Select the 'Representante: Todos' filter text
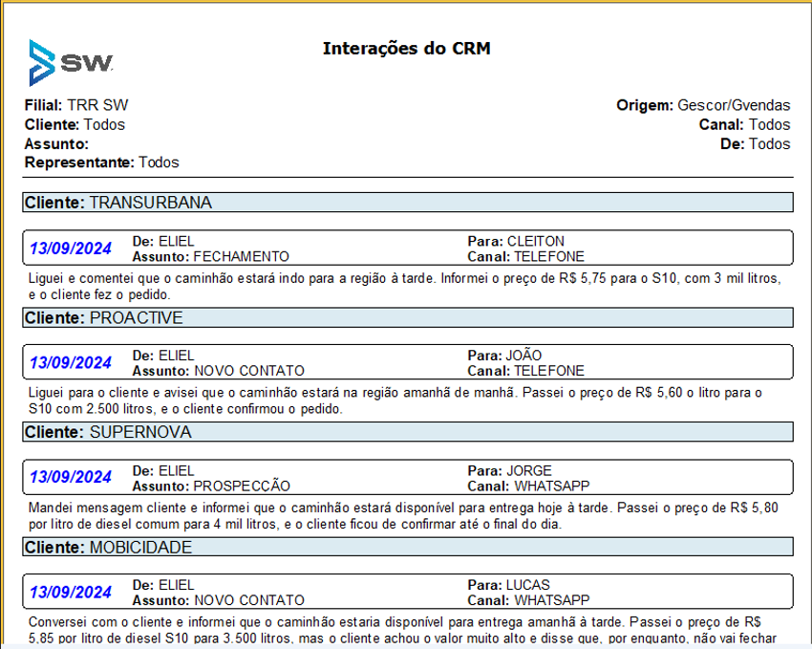Image resolution: width=812 pixels, height=649 pixels. [101, 162]
